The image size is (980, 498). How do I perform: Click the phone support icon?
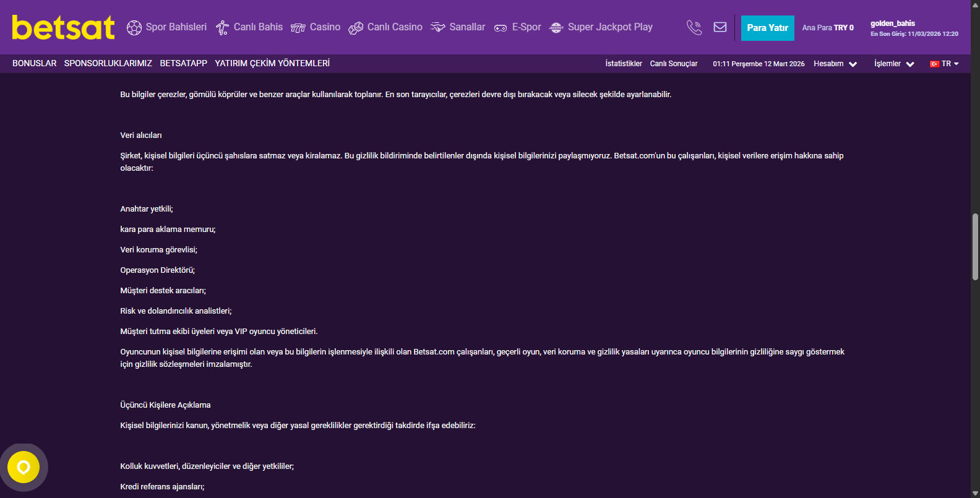click(694, 28)
